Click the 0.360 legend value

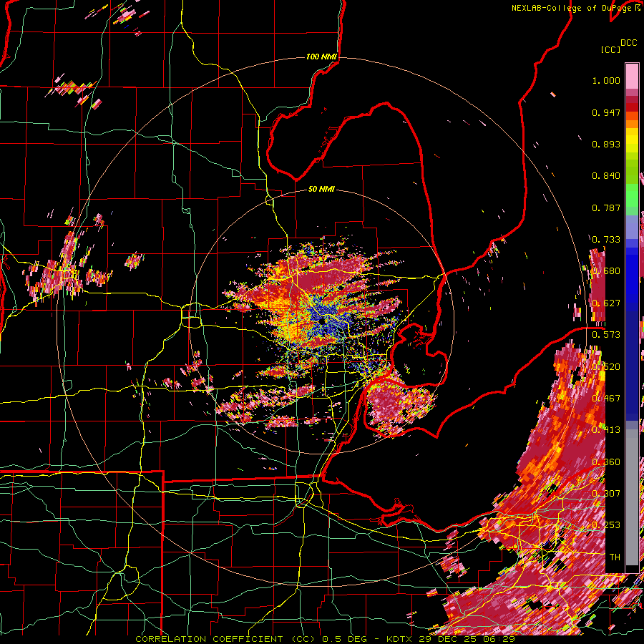606,462
